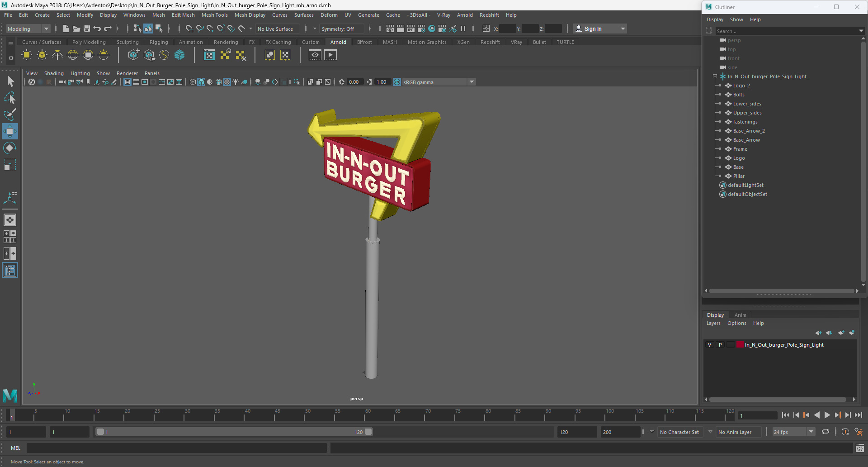Open the Arnold RenderView icon
868x467 pixels.
click(x=315, y=55)
